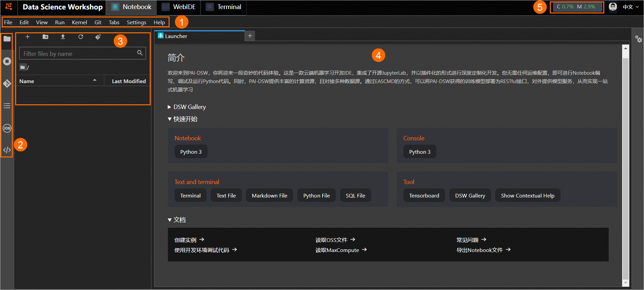Click the arrow next to 创建实例

pyautogui.click(x=202, y=240)
